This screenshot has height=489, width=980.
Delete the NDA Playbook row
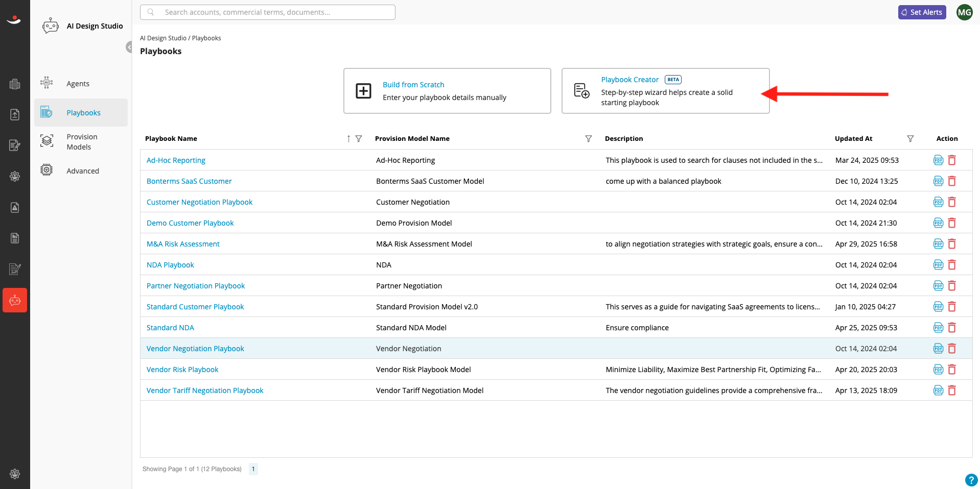click(952, 265)
